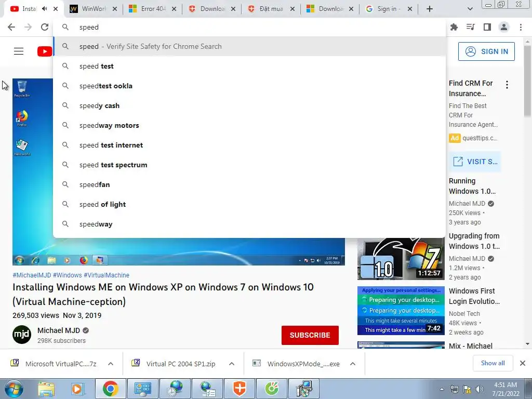Select the last suggestion 'speedway'

coord(249,224)
